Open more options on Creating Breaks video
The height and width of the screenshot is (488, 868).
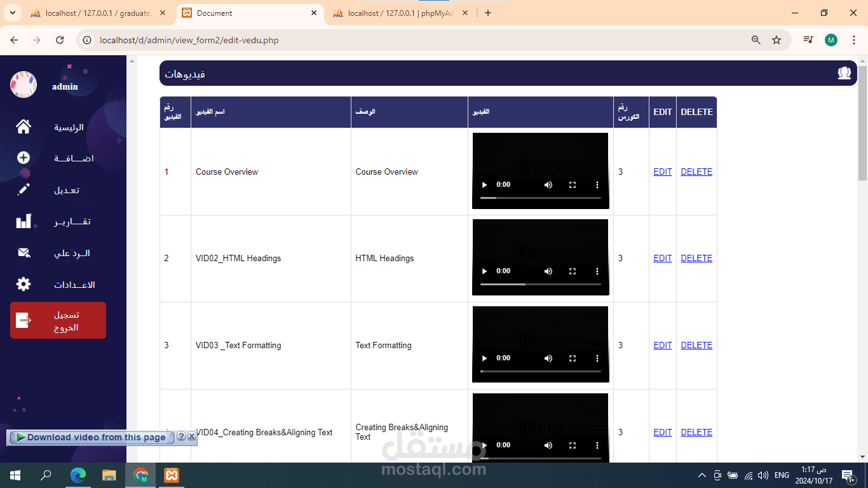tap(597, 445)
